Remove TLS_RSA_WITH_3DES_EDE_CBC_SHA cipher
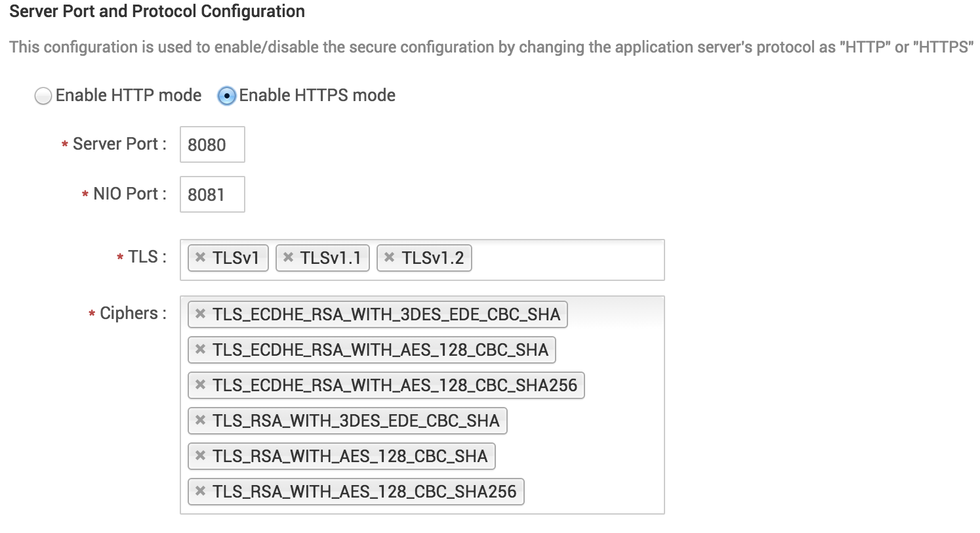Image resolution: width=980 pixels, height=533 pixels. (201, 421)
